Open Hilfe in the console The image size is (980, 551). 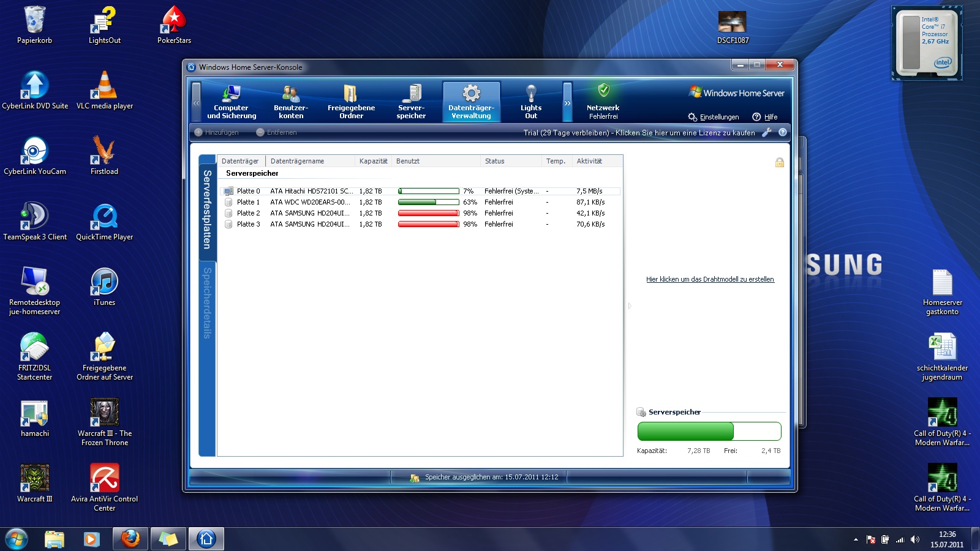(765, 117)
